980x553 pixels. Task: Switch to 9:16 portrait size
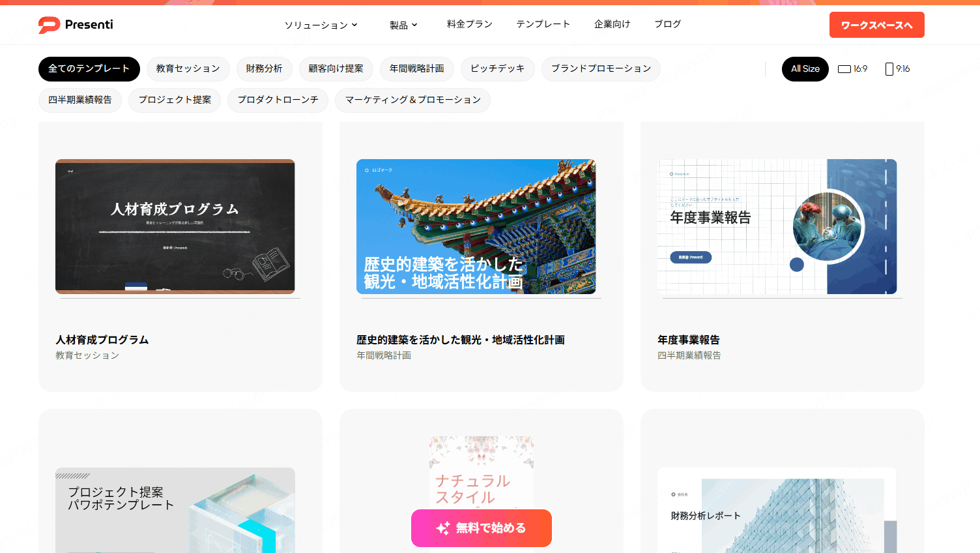tap(898, 68)
